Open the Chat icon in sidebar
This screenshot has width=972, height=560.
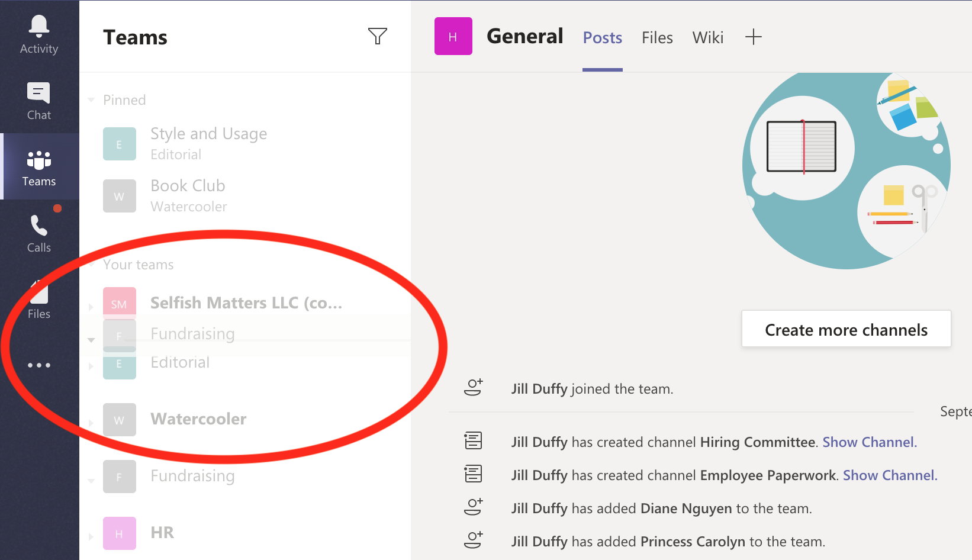point(39,93)
